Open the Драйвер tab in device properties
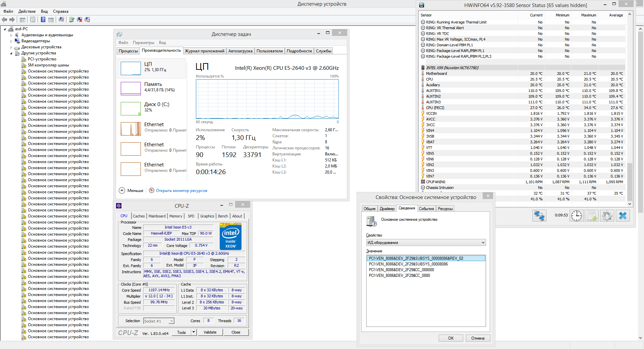 387,209
